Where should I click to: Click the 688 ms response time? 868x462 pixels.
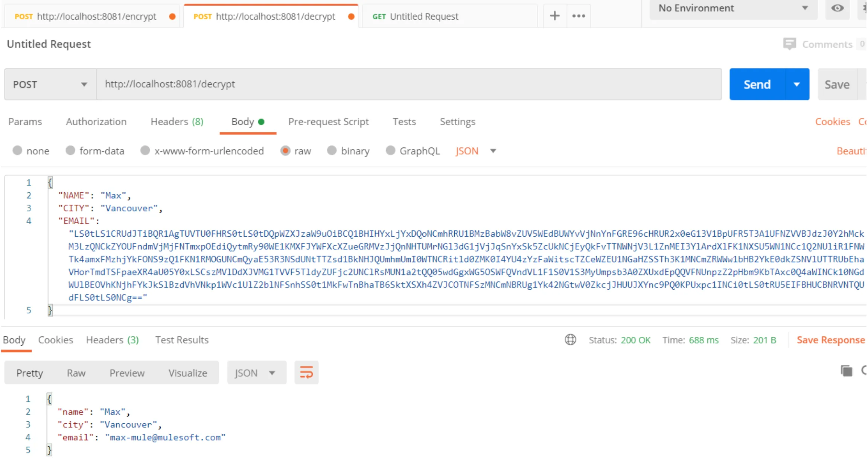tap(704, 340)
